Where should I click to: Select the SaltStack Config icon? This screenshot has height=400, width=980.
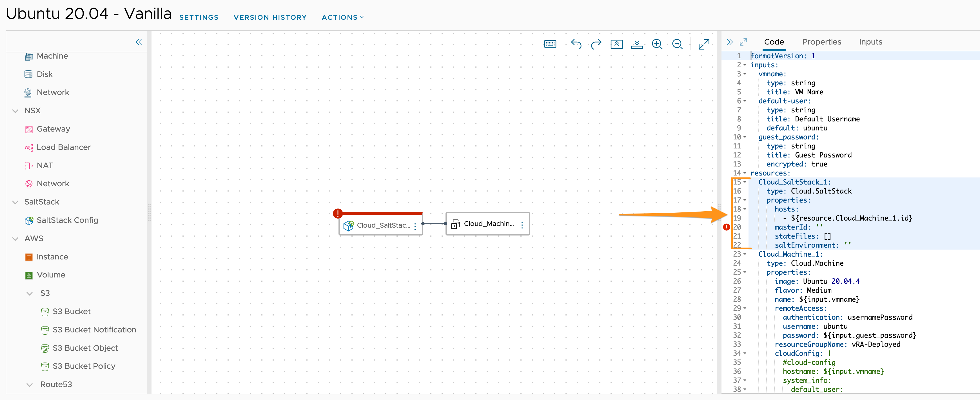[28, 220]
